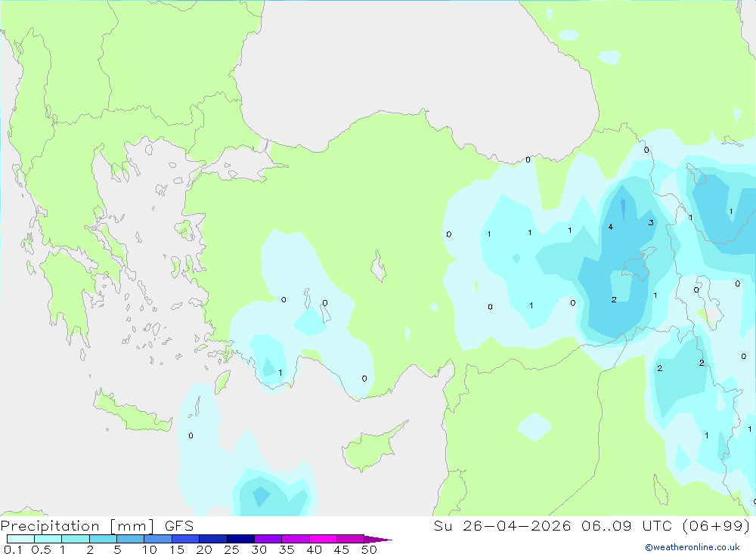Click the 'Su 26-04-2026 06..09 UTC (06+99)' timestamp
756x554 pixels.
point(592,525)
